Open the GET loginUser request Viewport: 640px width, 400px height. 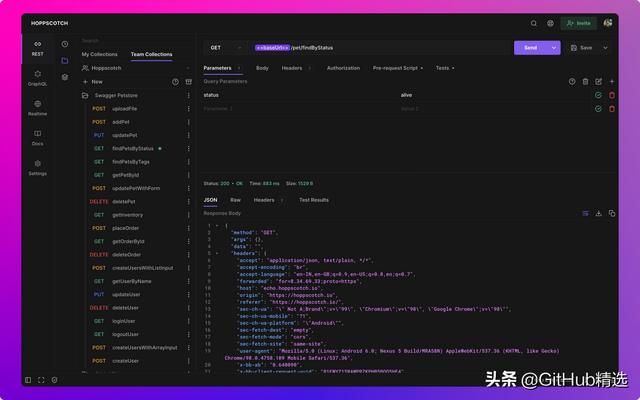point(124,321)
